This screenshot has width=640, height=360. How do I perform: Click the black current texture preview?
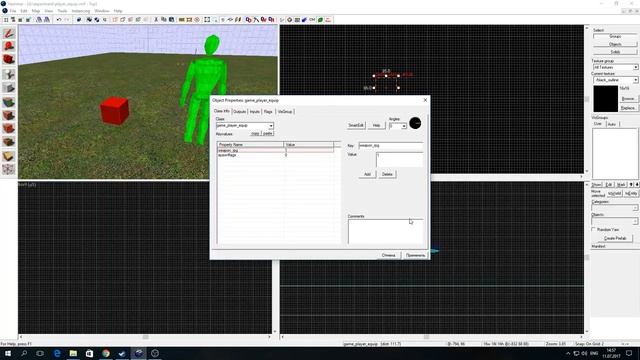(x=605, y=99)
